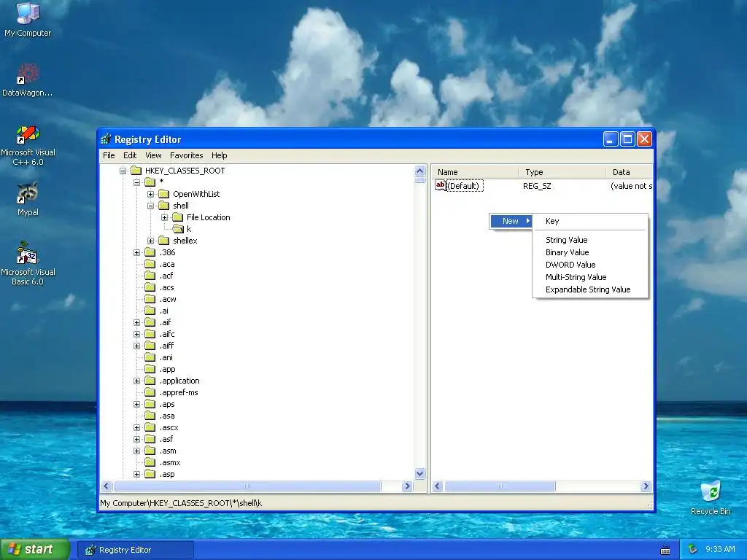Click the .acw folder icon
The width and height of the screenshot is (747, 560).
[150, 299]
